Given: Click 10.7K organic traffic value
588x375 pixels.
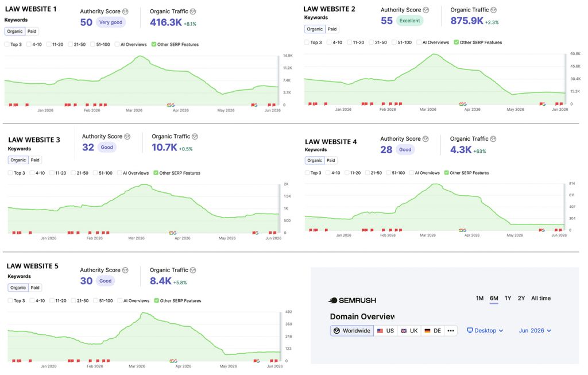Looking at the screenshot, I should pos(164,148).
